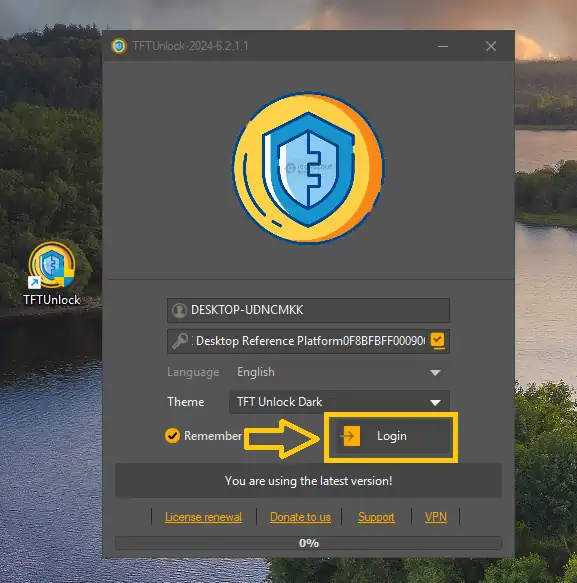Minimize the TFTUnlock window
577x583 pixels.
[x=442, y=46]
